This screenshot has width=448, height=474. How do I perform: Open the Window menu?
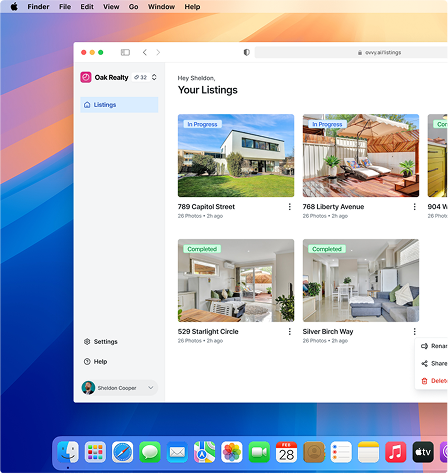coord(161,7)
